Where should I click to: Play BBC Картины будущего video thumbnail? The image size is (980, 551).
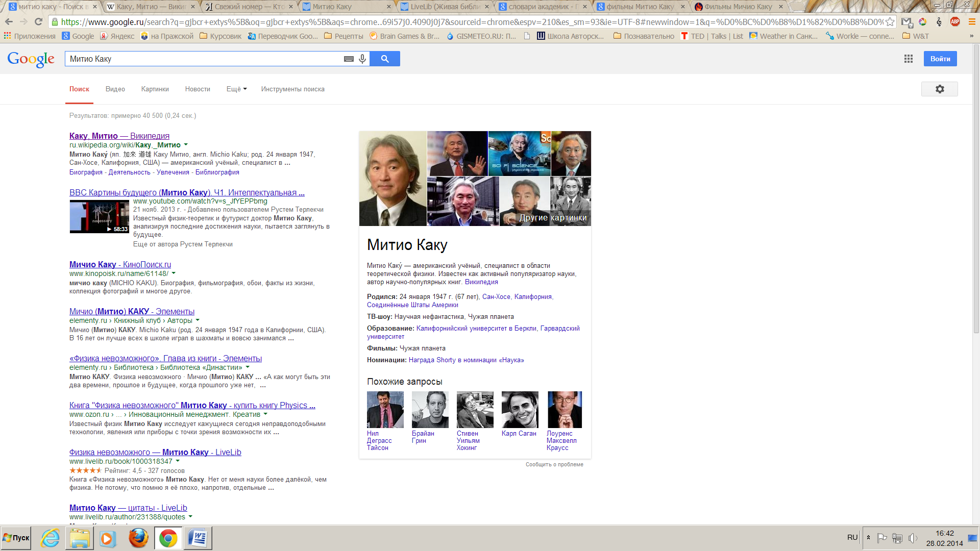point(100,216)
